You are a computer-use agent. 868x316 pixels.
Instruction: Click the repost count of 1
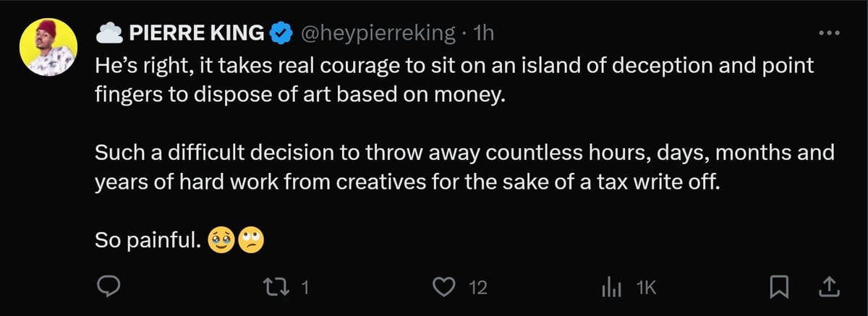(x=305, y=288)
